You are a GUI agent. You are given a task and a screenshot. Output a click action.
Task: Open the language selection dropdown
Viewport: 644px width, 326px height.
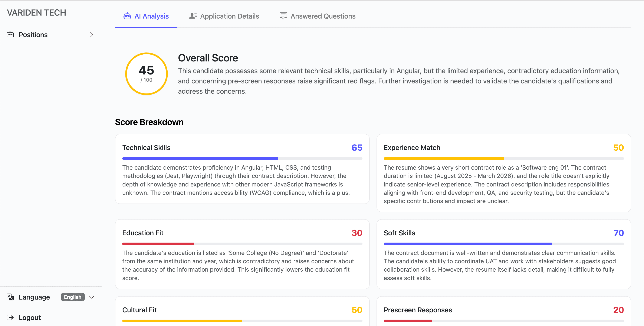click(x=92, y=297)
